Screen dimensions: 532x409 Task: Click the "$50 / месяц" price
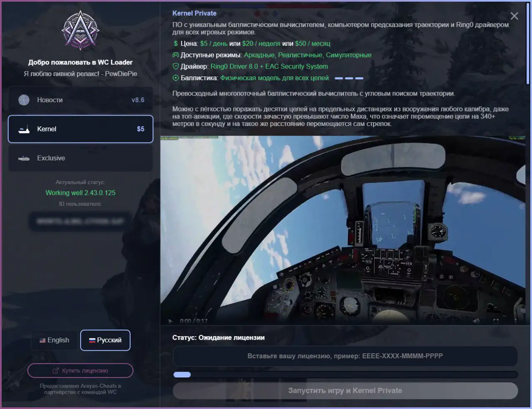313,44
